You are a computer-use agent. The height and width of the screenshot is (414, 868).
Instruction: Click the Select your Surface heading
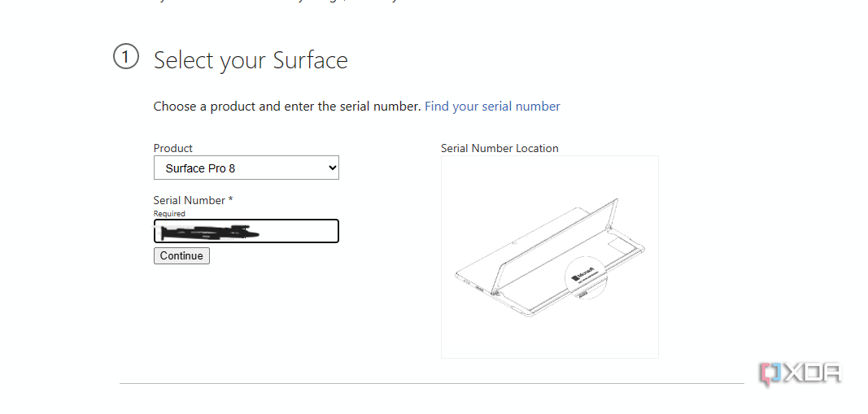click(251, 60)
